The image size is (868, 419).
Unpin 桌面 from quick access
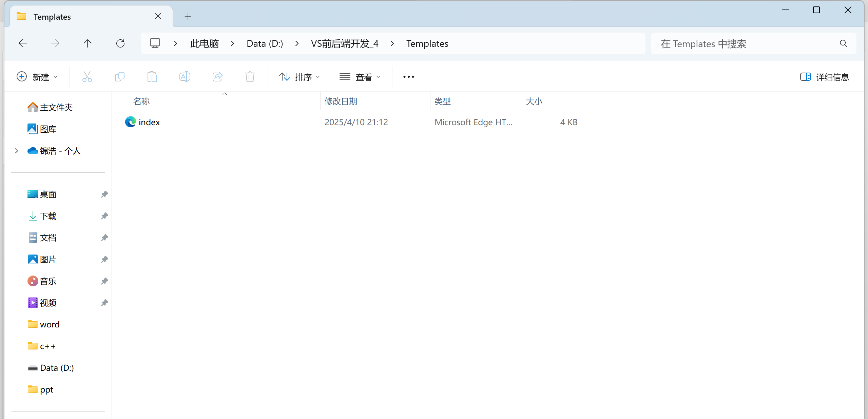coord(104,194)
